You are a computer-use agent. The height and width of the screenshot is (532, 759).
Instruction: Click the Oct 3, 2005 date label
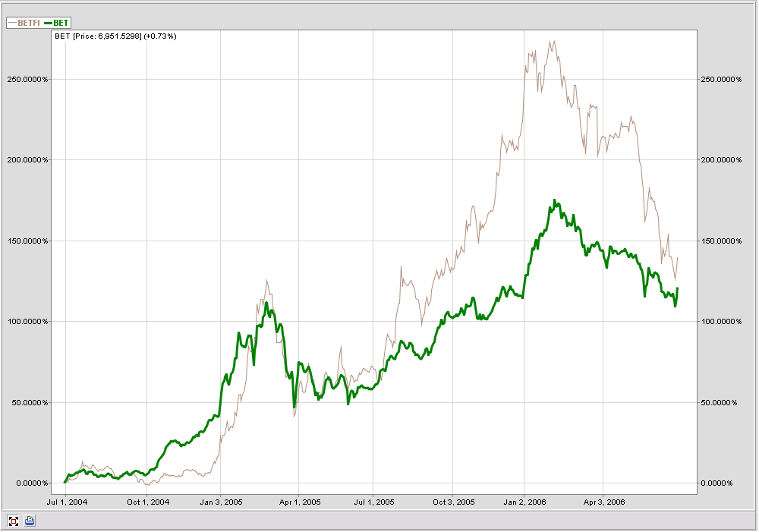pos(453,502)
